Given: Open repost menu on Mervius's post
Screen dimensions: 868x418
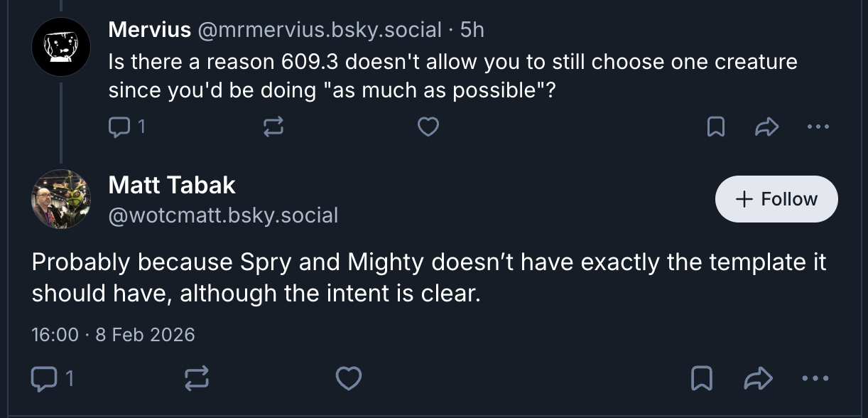Looking at the screenshot, I should pos(273,127).
